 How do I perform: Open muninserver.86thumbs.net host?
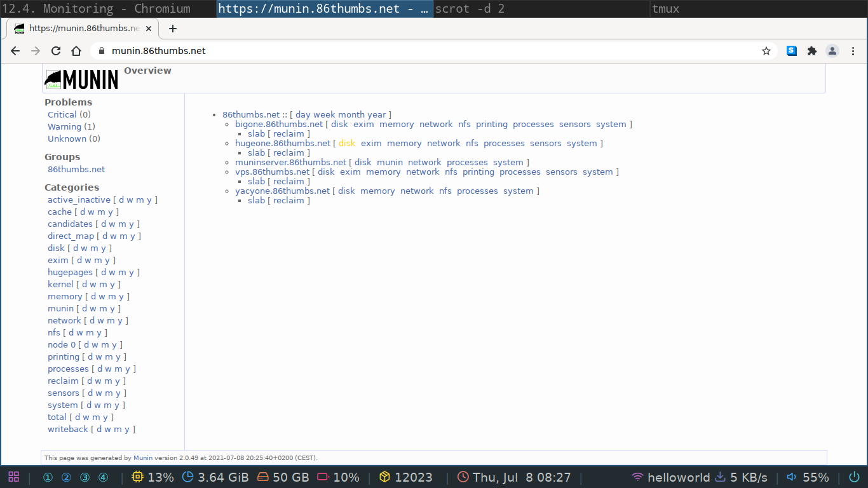[x=290, y=162]
